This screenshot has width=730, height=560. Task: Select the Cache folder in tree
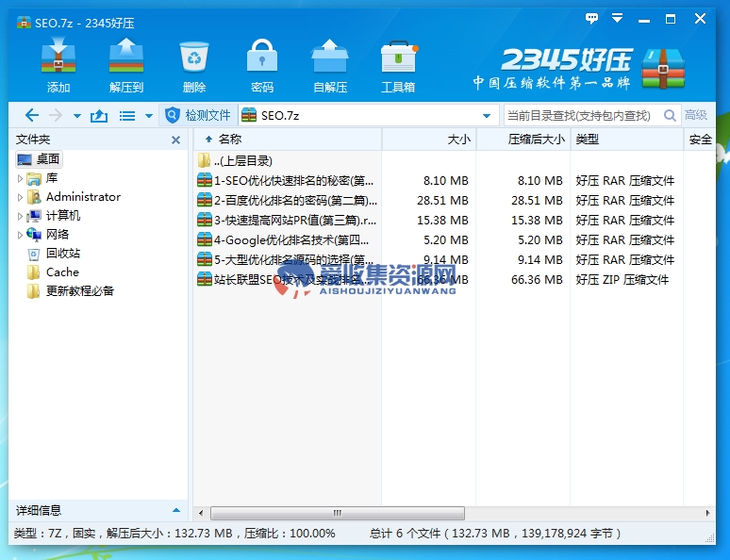coord(62,272)
